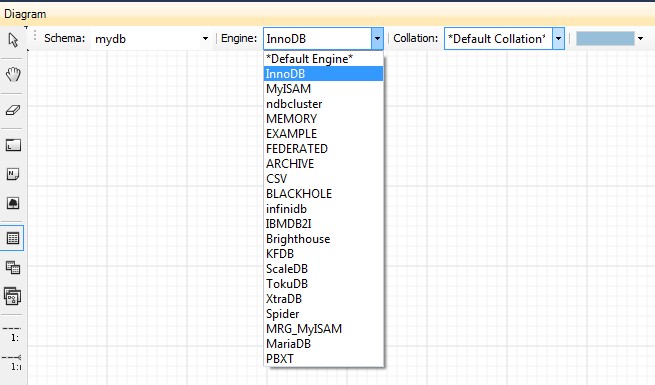655x385 pixels.
Task: Pick ScaleDB from the list
Action: pyautogui.click(x=324, y=269)
